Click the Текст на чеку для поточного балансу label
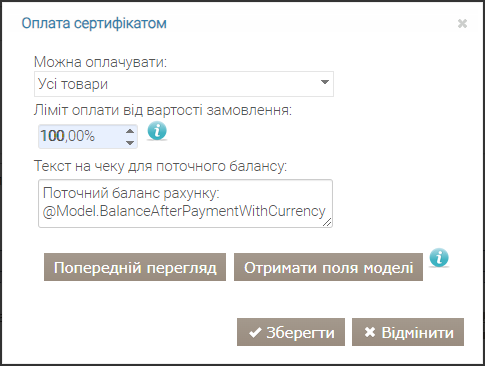485x366 pixels. point(160,166)
